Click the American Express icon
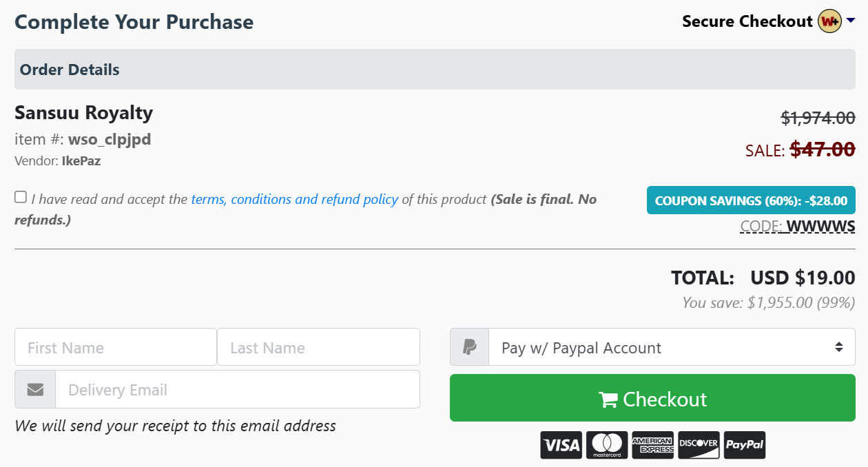This screenshot has height=467, width=868. (x=652, y=446)
